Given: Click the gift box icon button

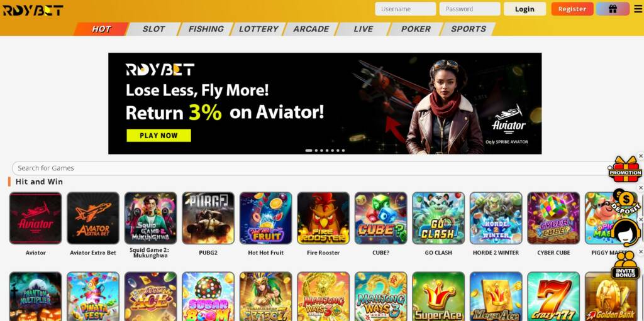Looking at the screenshot, I should click(613, 9).
